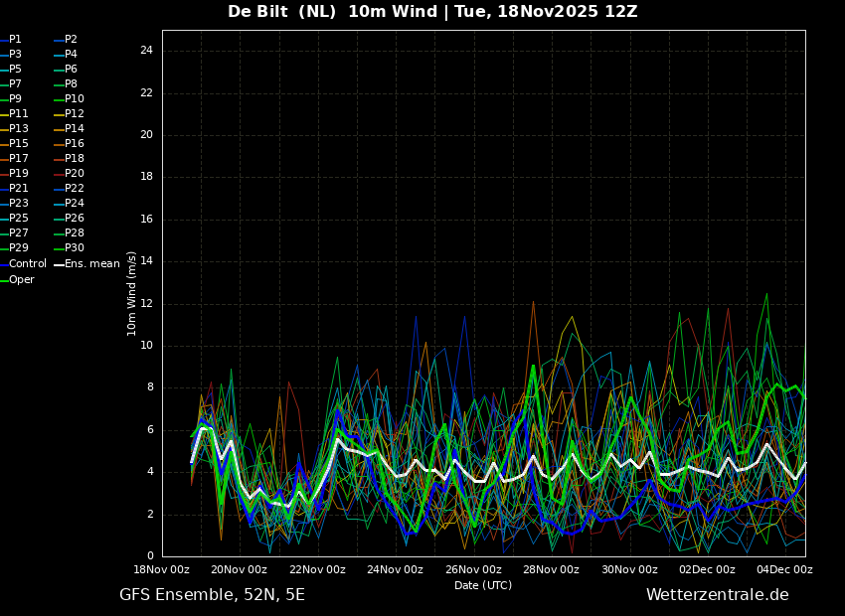The image size is (845, 616).
Task: Select the P30 legend label
Action: [75, 248]
